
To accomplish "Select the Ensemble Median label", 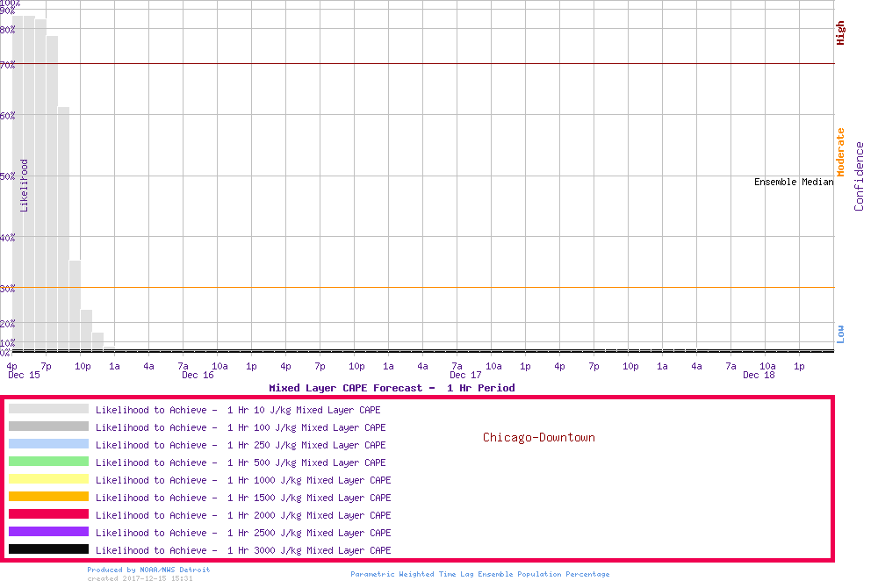I will tap(794, 183).
